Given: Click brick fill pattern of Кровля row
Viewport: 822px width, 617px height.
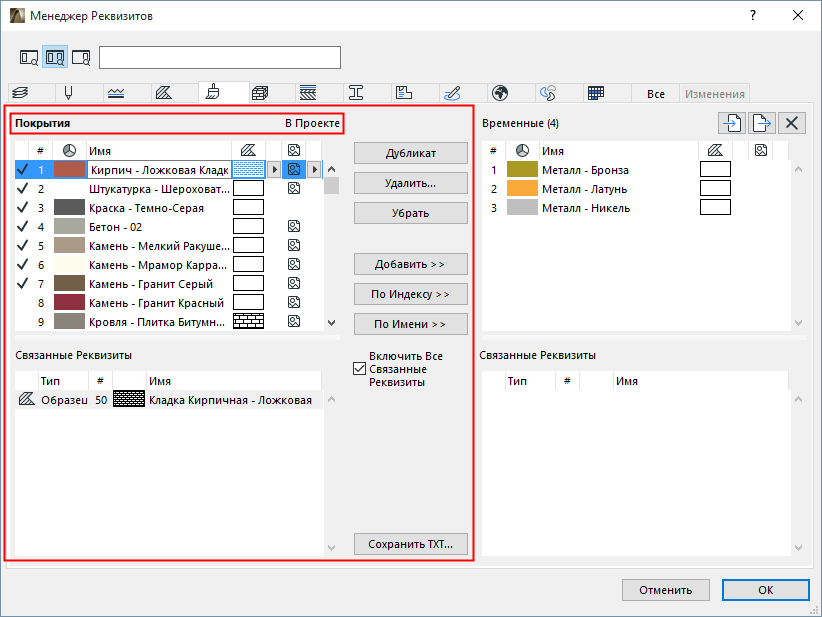Looking at the screenshot, I should 248,321.
